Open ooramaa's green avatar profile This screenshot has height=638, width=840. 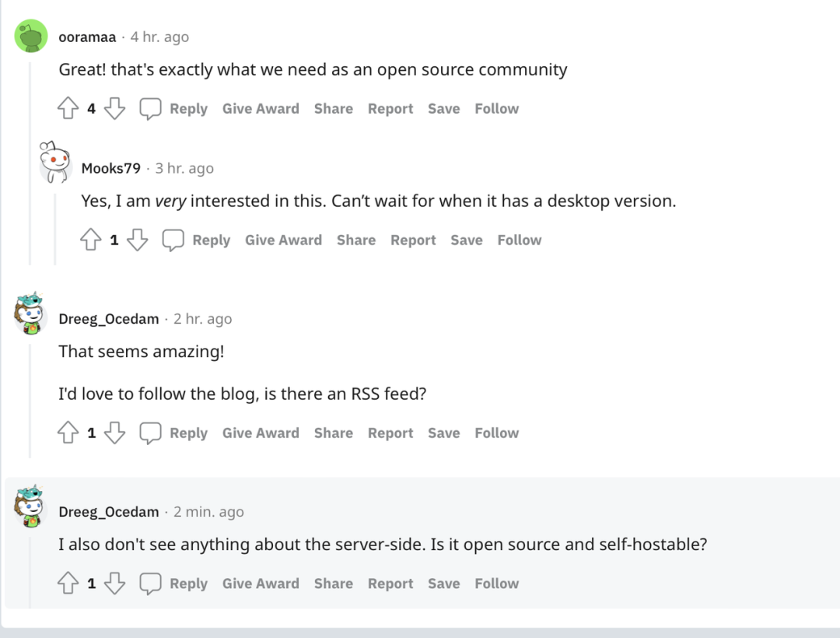pos(31,37)
